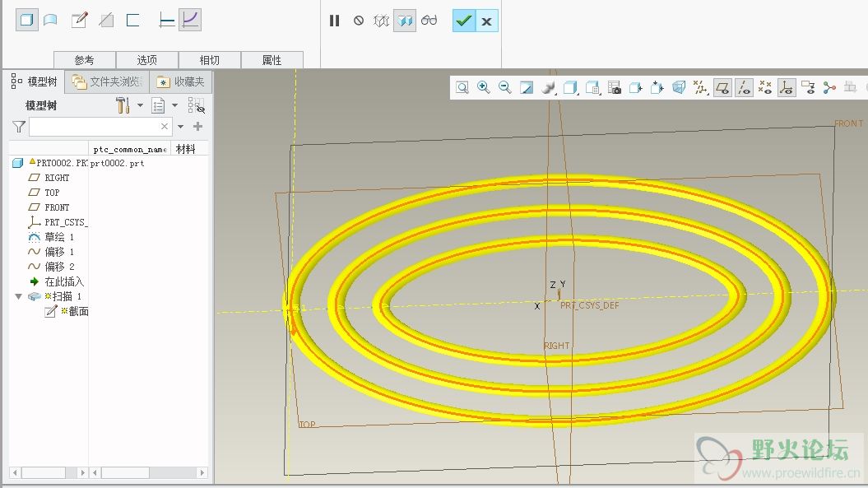The width and height of the screenshot is (868, 488).
Task: Select the constant section sweep option
Action: click(x=166, y=21)
